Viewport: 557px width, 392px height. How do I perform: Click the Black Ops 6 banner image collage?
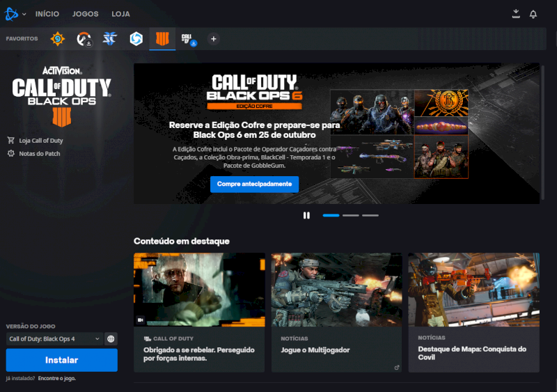(399, 134)
